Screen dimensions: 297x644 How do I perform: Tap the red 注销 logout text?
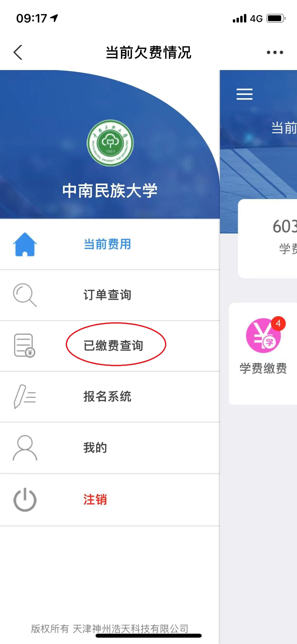pyautogui.click(x=95, y=500)
